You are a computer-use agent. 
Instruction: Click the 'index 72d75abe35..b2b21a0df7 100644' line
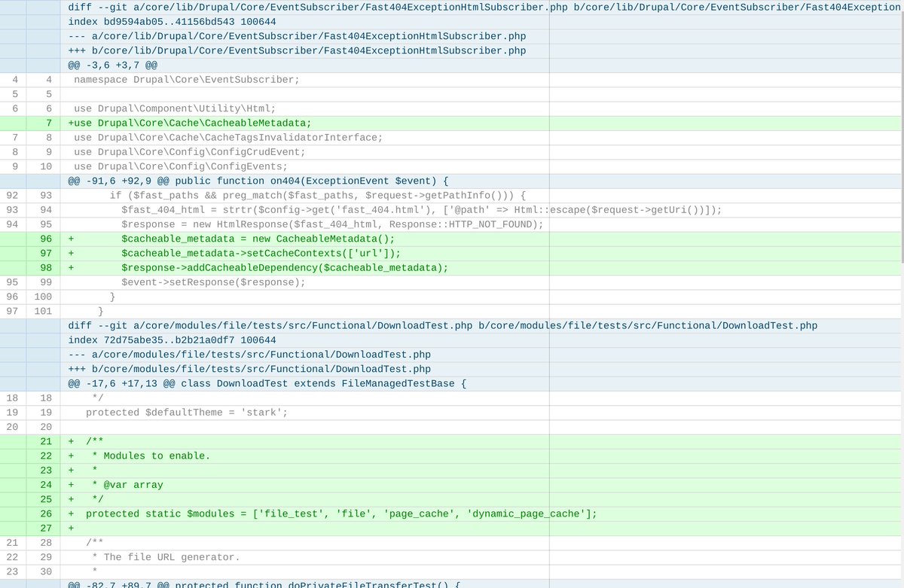click(x=172, y=340)
